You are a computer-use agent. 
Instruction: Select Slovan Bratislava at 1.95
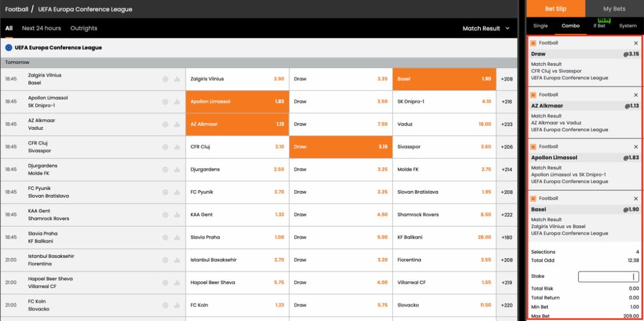[444, 192]
